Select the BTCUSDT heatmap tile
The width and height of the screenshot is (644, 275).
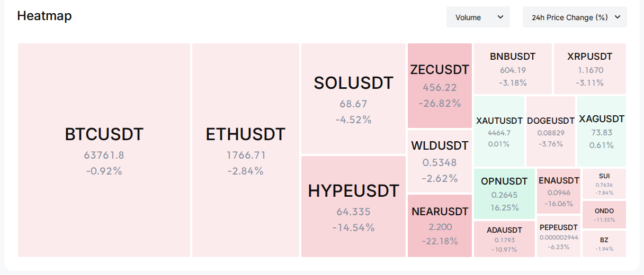pyautogui.click(x=104, y=150)
